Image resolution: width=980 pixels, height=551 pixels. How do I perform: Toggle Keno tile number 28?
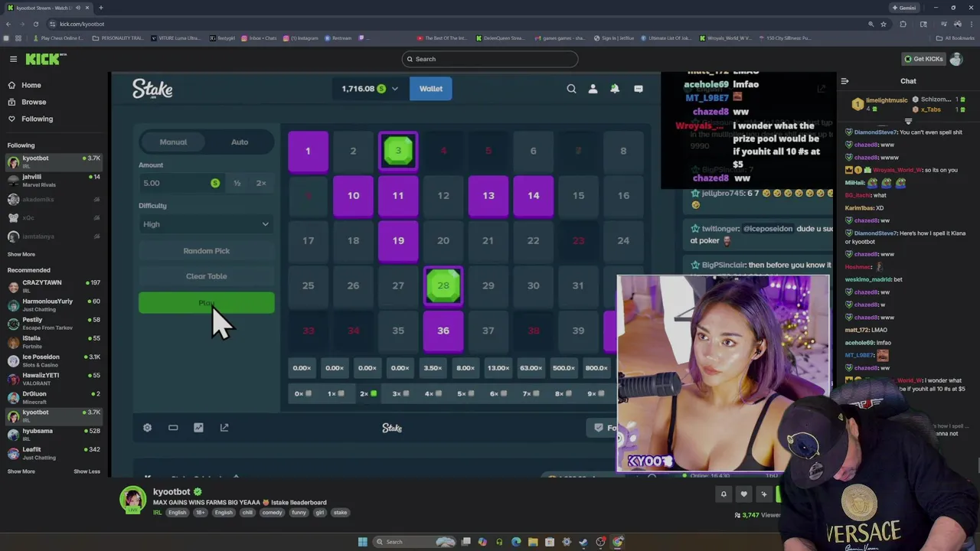pyautogui.click(x=443, y=285)
